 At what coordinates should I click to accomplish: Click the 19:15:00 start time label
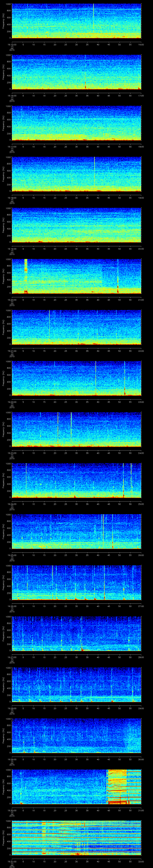[12, 44]
